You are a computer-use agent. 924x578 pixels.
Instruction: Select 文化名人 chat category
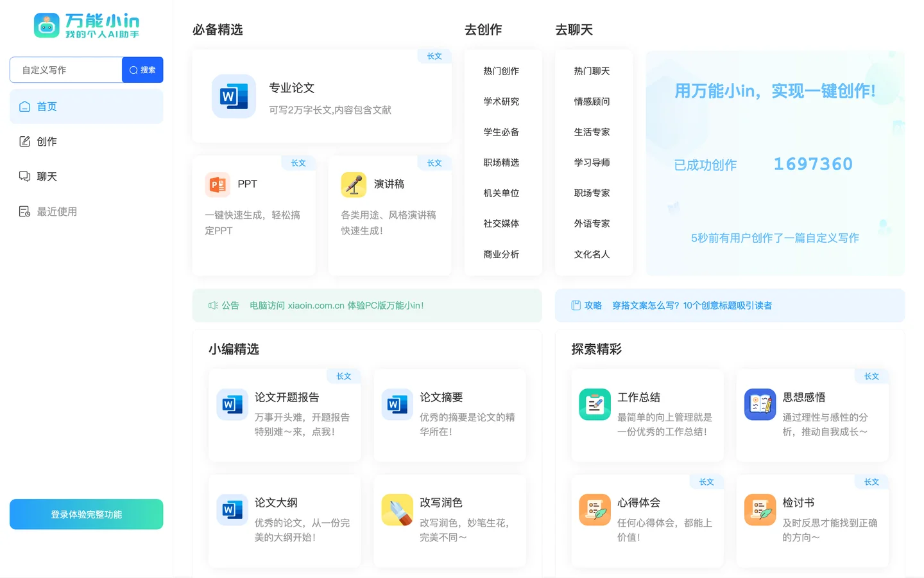click(592, 254)
